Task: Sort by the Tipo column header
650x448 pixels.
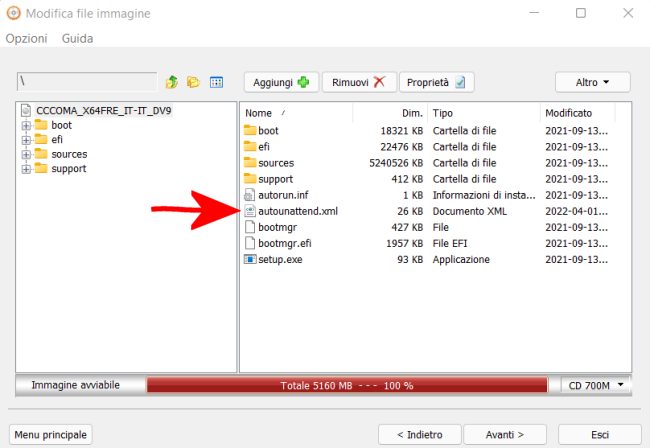Action: tap(484, 113)
